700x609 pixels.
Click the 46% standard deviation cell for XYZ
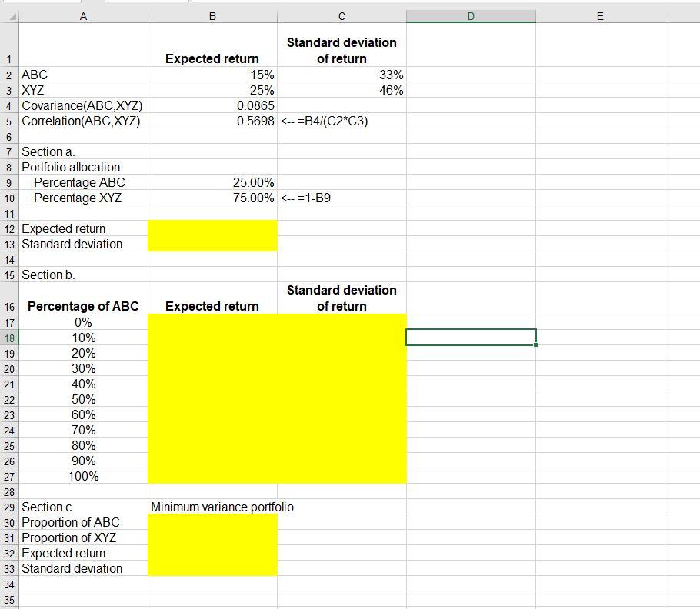(342, 90)
